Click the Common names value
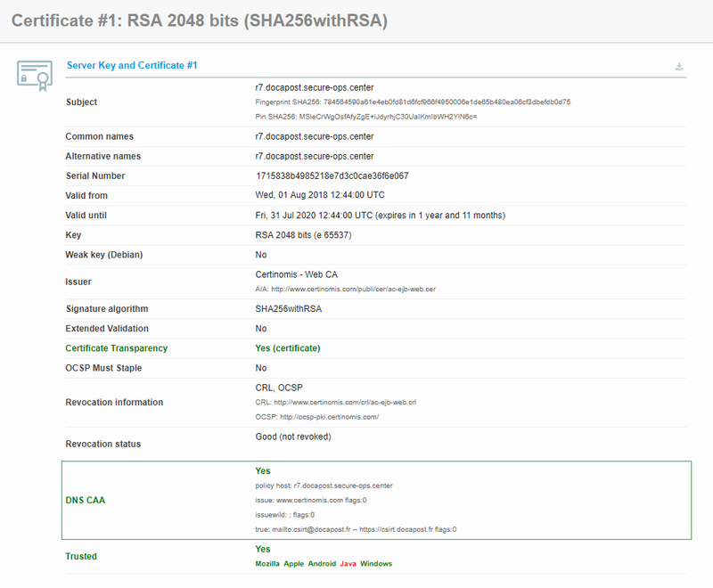The width and height of the screenshot is (713, 588). coord(315,136)
